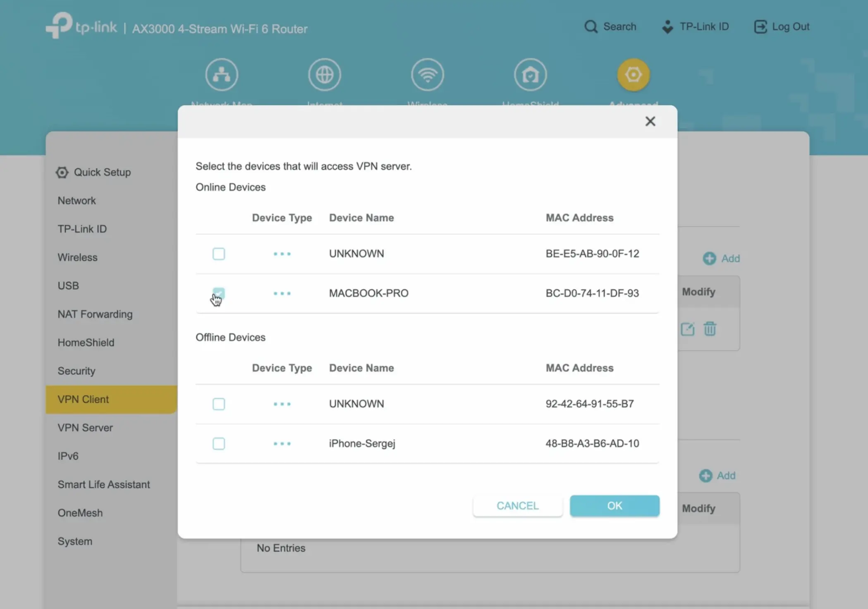
Task: Open the TP-Link ID account menu
Action: pos(696,26)
